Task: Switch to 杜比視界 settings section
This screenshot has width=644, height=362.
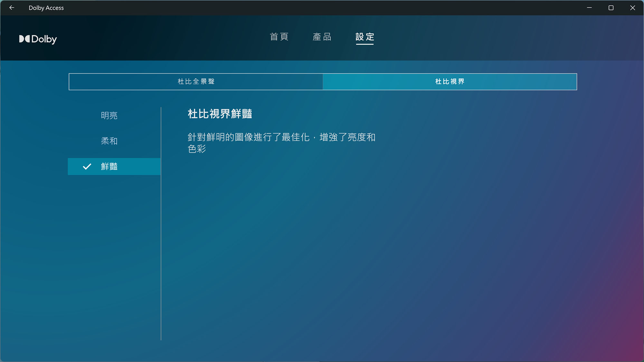Action: pyautogui.click(x=450, y=82)
